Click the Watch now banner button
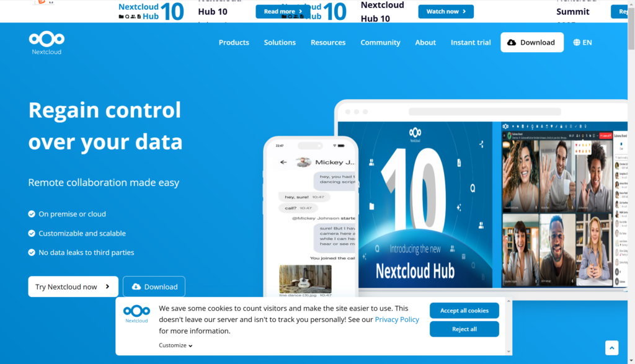Screen dimensions: 635x364 pos(446,11)
